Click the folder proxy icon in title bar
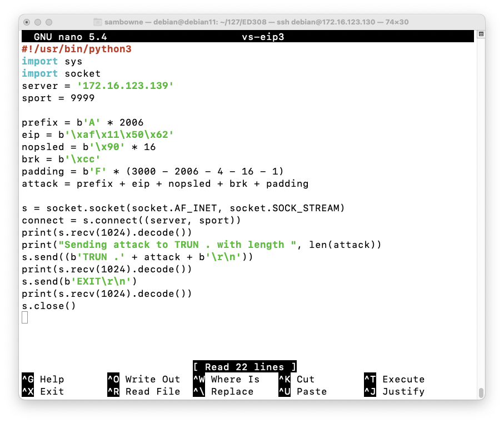504x423 pixels. pos(97,22)
